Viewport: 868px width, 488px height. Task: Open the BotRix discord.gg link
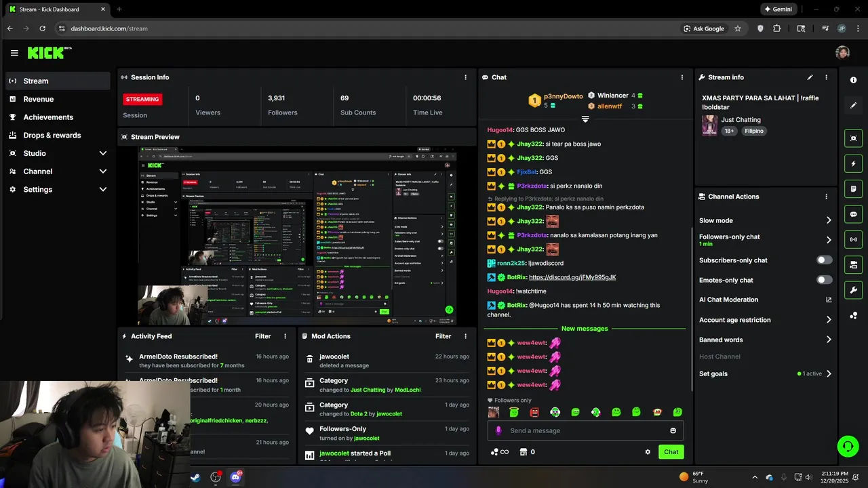pos(572,277)
